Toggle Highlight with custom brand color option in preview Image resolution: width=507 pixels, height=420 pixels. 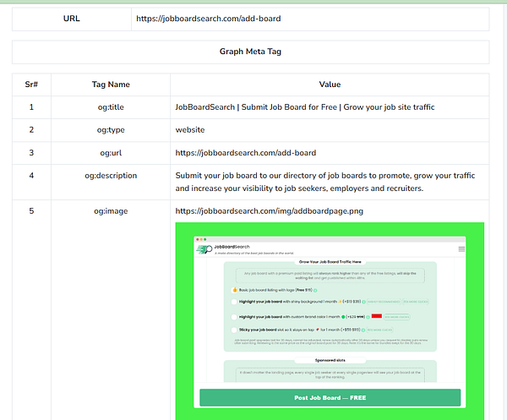point(234,317)
